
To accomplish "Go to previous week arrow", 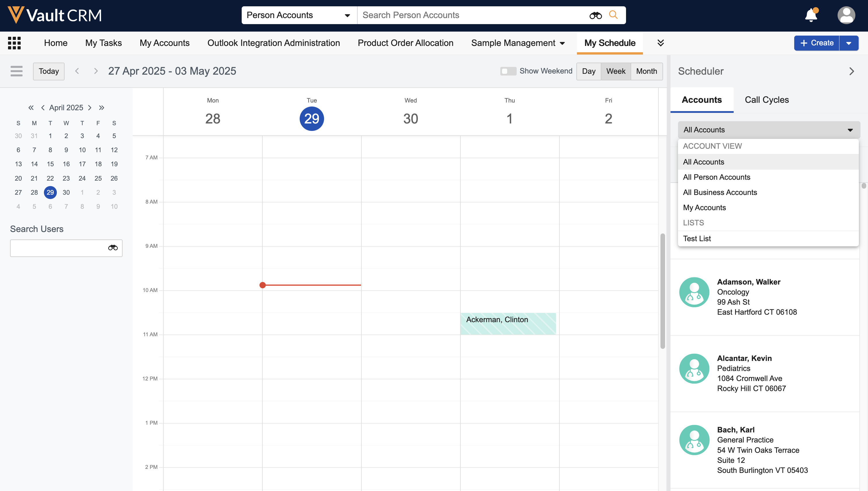I will click(x=77, y=71).
